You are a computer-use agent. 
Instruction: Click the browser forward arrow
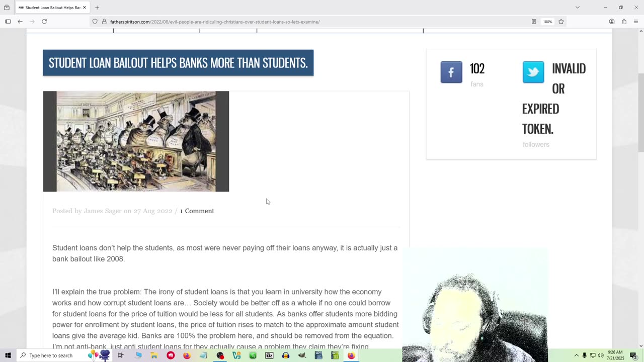tap(32, 22)
